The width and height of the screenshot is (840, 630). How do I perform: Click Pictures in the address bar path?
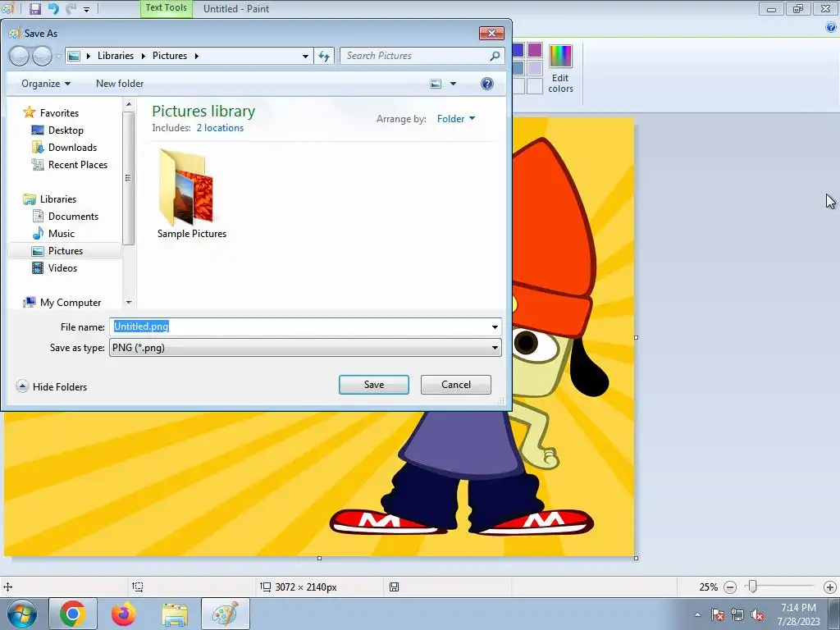click(169, 56)
